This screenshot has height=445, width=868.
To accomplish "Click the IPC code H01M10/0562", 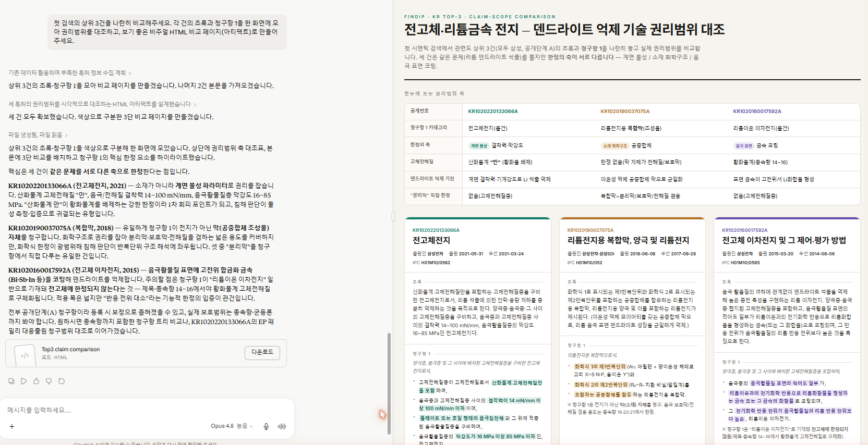I will (436, 263).
